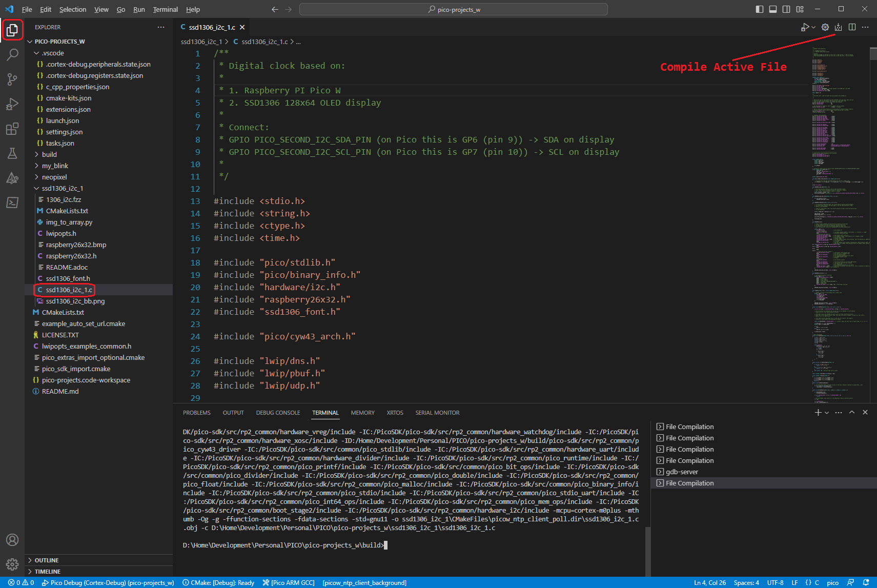
Task: Click the Run or Debug play icon
Action: tap(805, 27)
